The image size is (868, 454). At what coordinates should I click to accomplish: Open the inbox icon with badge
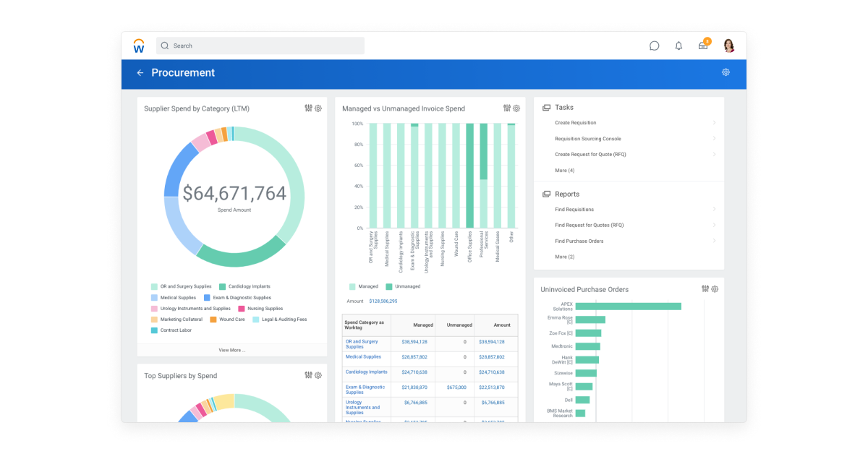point(704,45)
